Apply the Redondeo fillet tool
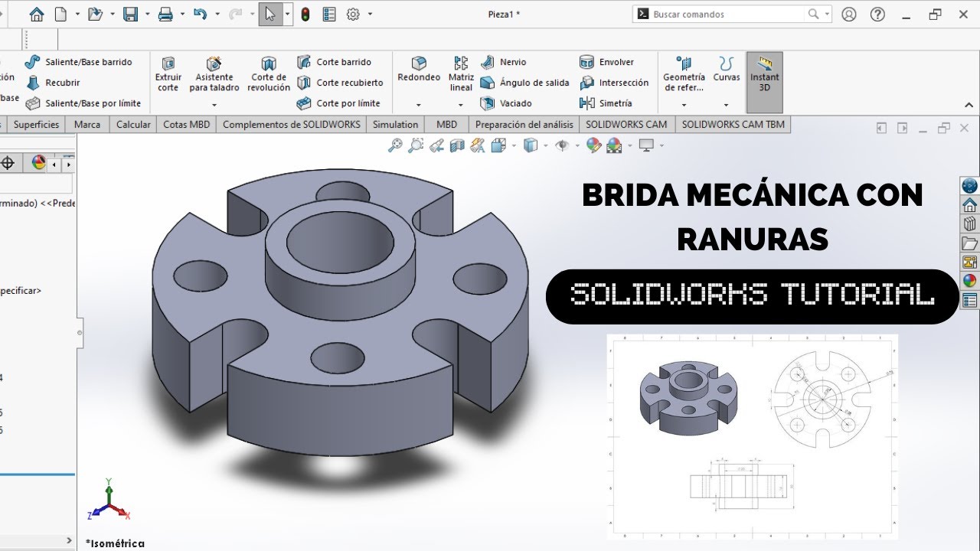The height and width of the screenshot is (551, 980). tap(419, 69)
